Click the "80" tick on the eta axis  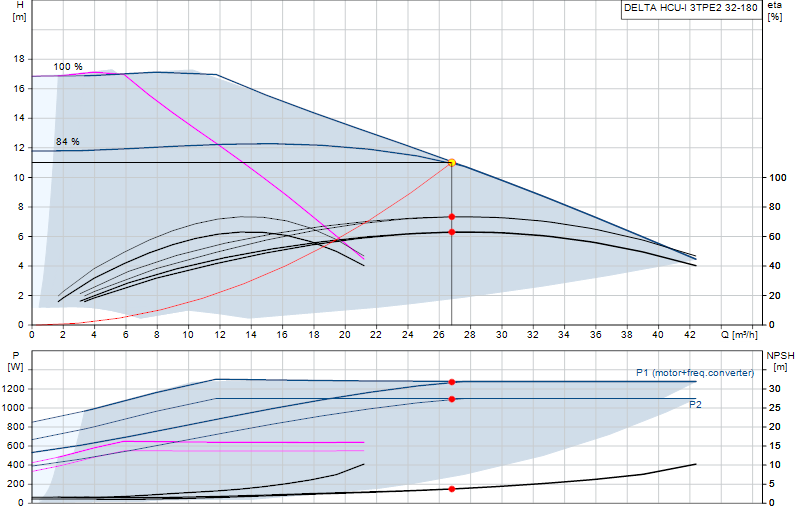[x=774, y=207]
